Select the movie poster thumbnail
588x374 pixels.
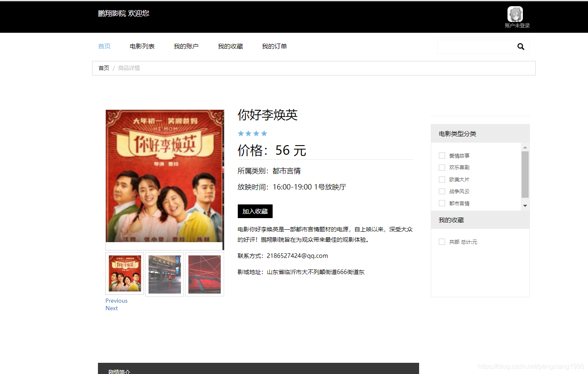tap(125, 274)
